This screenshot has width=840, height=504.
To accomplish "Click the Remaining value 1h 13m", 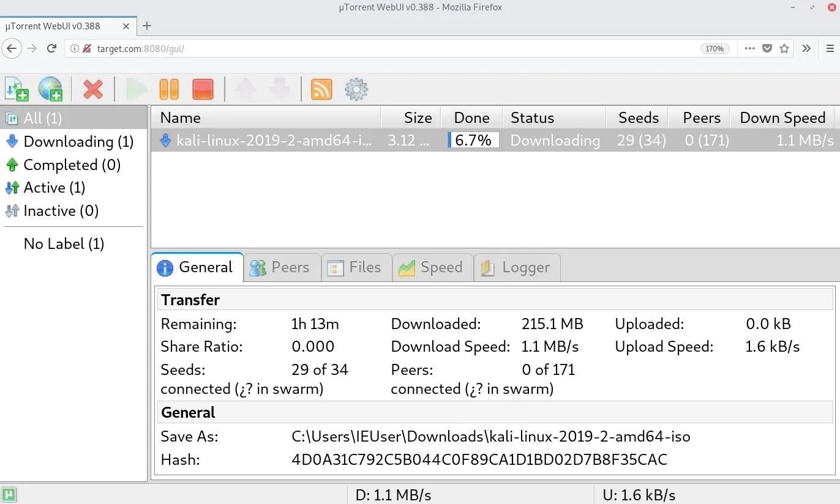I will coord(315,324).
